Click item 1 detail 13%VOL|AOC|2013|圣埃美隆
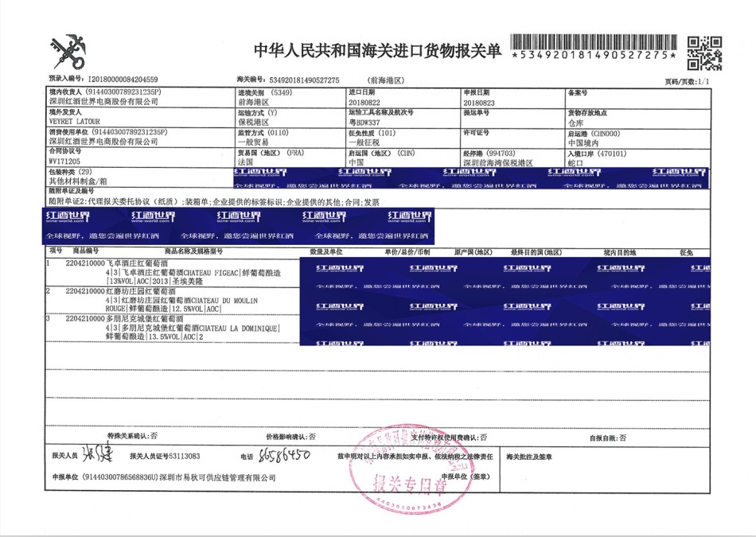Image resolution: width=756 pixels, height=537 pixels. point(154,282)
